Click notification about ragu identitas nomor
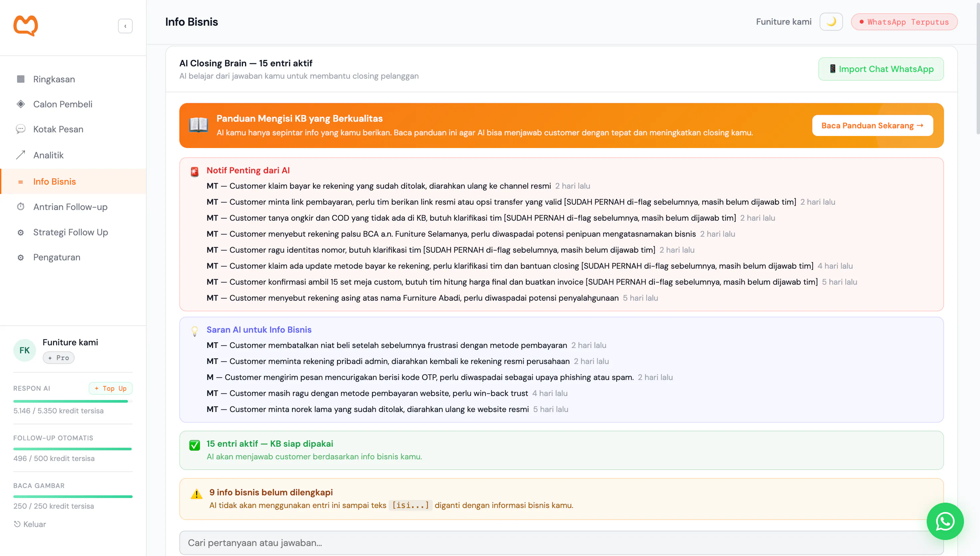980x556 pixels. point(450,250)
